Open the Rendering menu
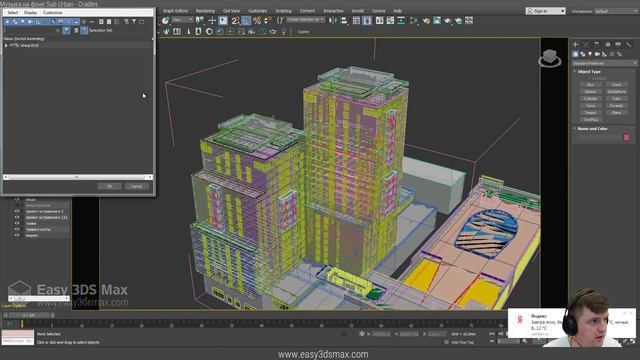Image resolution: width=640 pixels, height=360 pixels. tap(205, 11)
